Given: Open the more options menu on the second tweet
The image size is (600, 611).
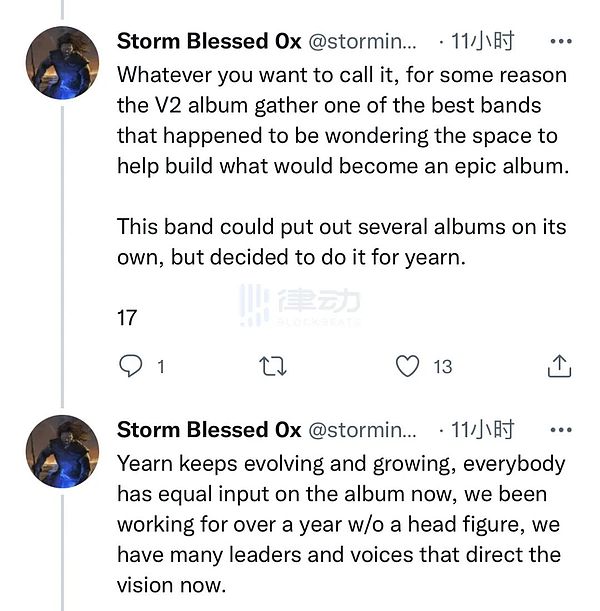Looking at the screenshot, I should point(562,430).
